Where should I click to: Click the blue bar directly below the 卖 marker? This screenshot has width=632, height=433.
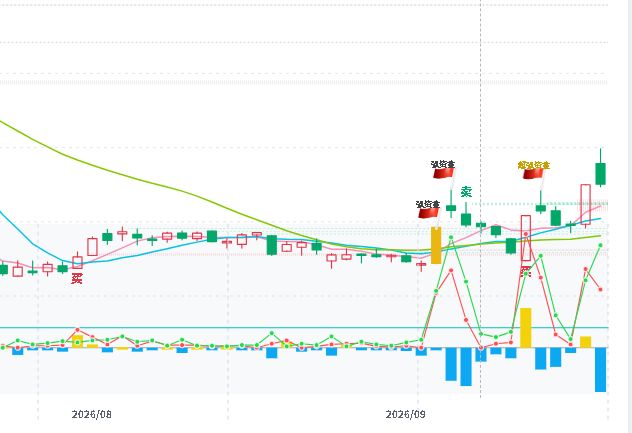pos(466,366)
